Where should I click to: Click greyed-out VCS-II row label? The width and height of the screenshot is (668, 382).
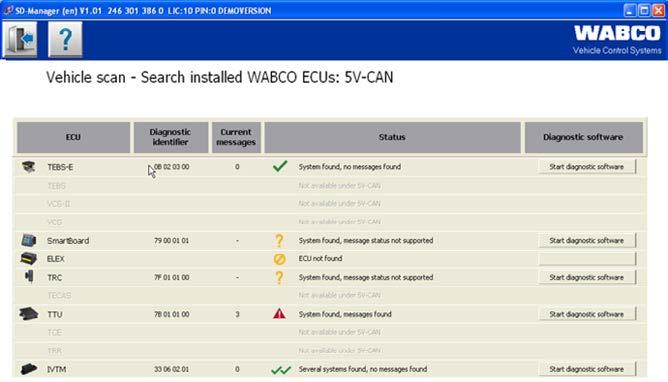(x=58, y=204)
